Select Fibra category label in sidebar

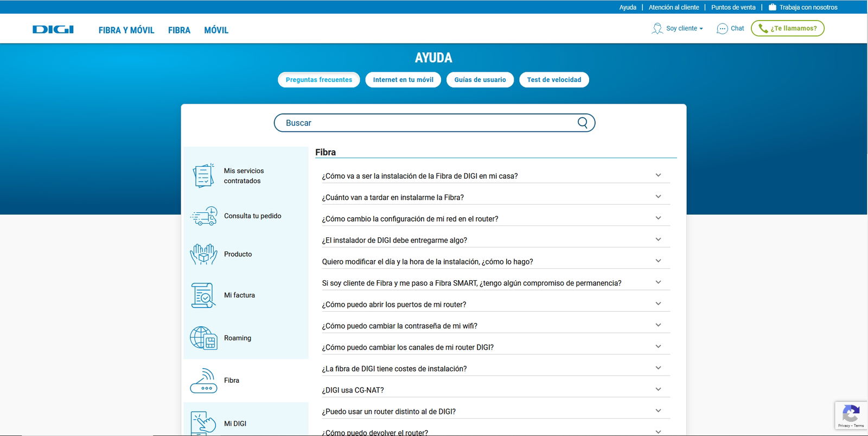click(x=232, y=381)
